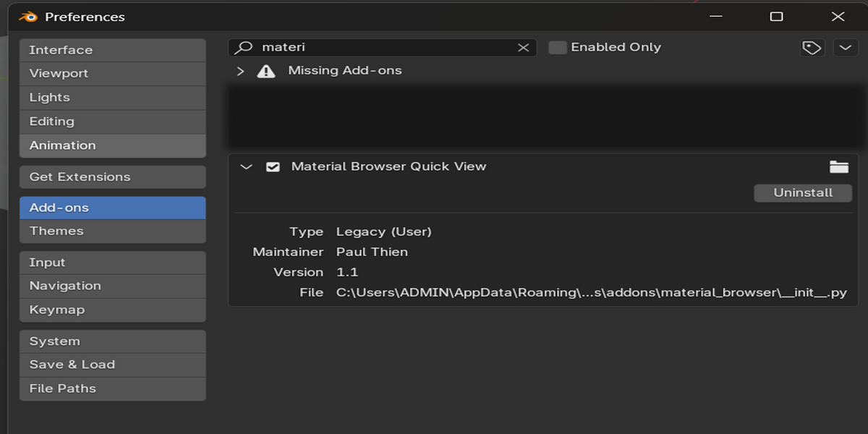Open Material Browser add-on folder icon
The height and width of the screenshot is (434, 868).
839,166
